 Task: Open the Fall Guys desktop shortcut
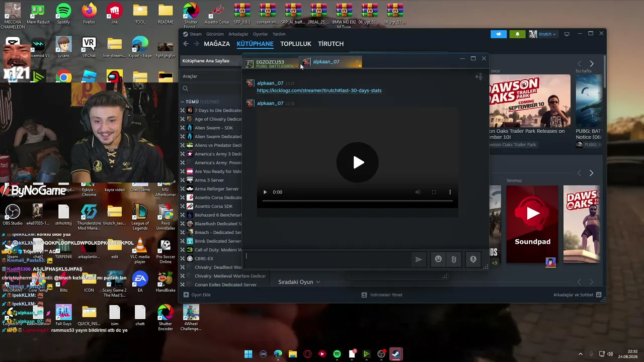(63, 316)
